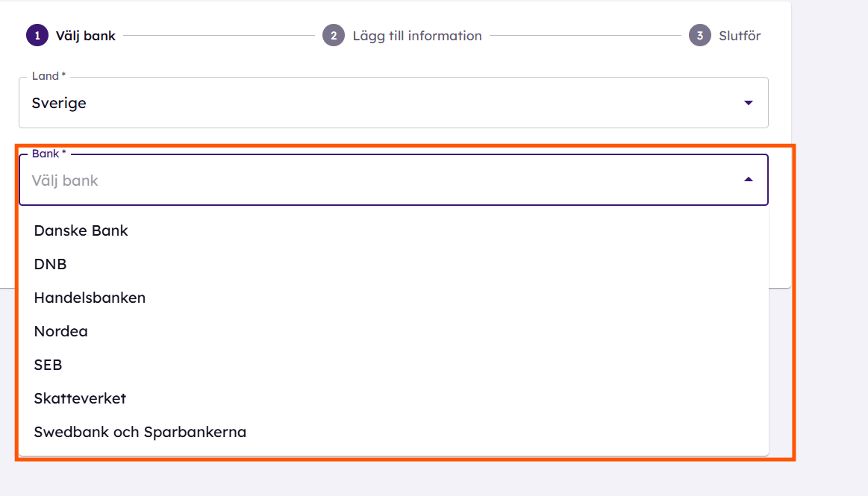Open the Slutför step label
The width and height of the screenshot is (868, 496).
(x=740, y=36)
